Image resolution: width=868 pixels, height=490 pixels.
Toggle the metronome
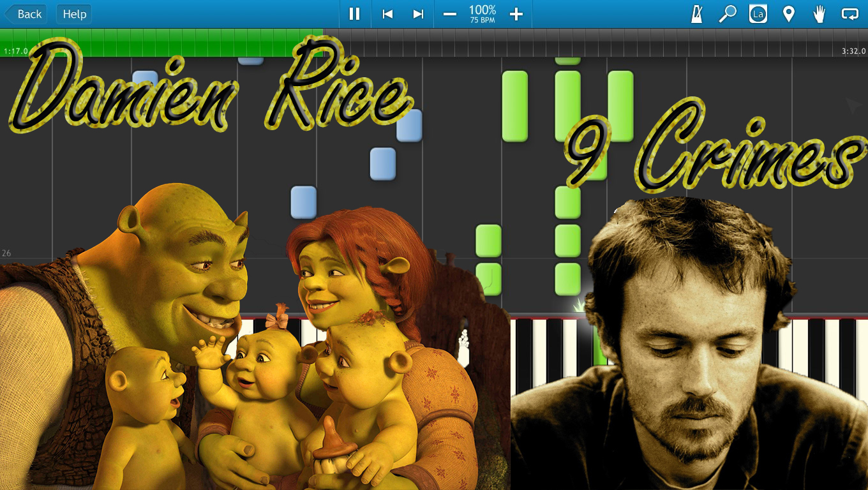click(696, 14)
